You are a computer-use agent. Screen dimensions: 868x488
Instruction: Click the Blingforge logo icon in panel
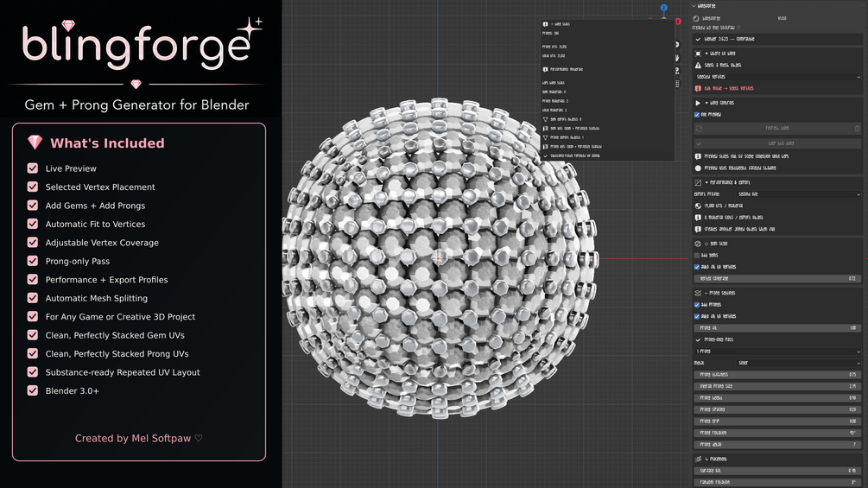point(696,19)
